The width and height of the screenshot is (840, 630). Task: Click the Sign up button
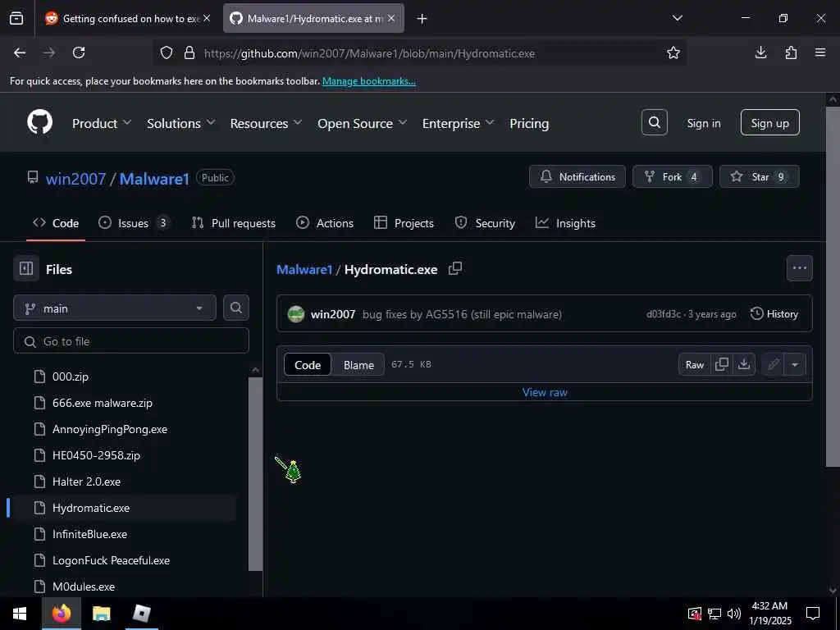769,123
